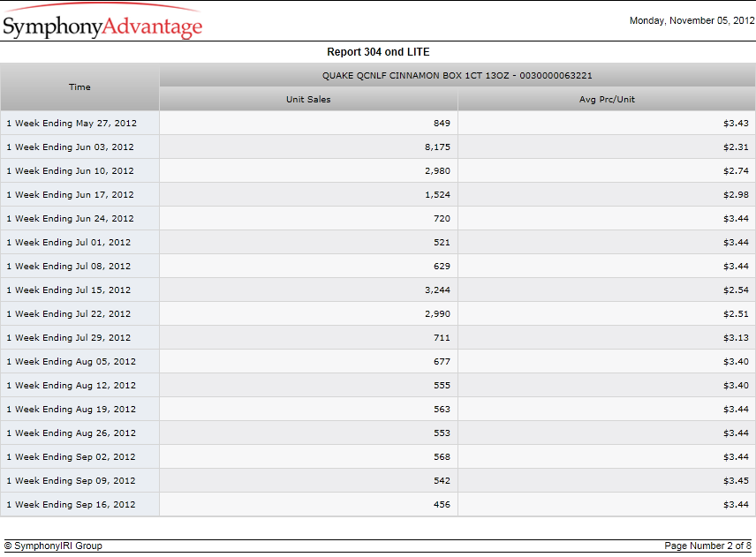Click unit sales value 8,175

[x=437, y=147]
